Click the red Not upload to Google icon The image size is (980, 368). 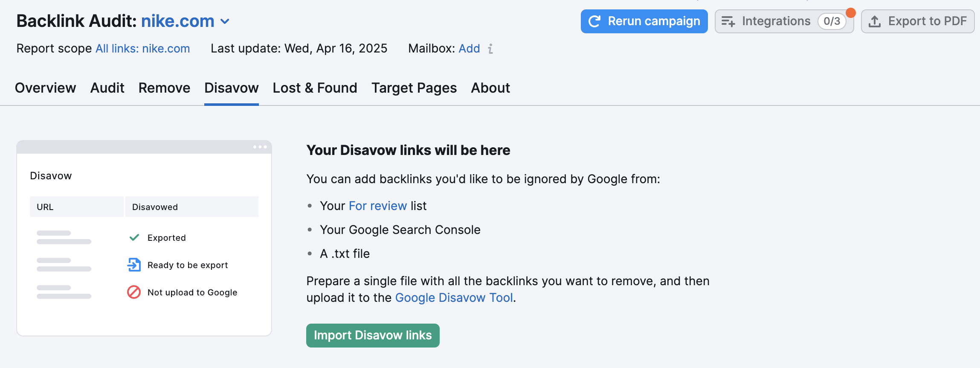pos(134,292)
